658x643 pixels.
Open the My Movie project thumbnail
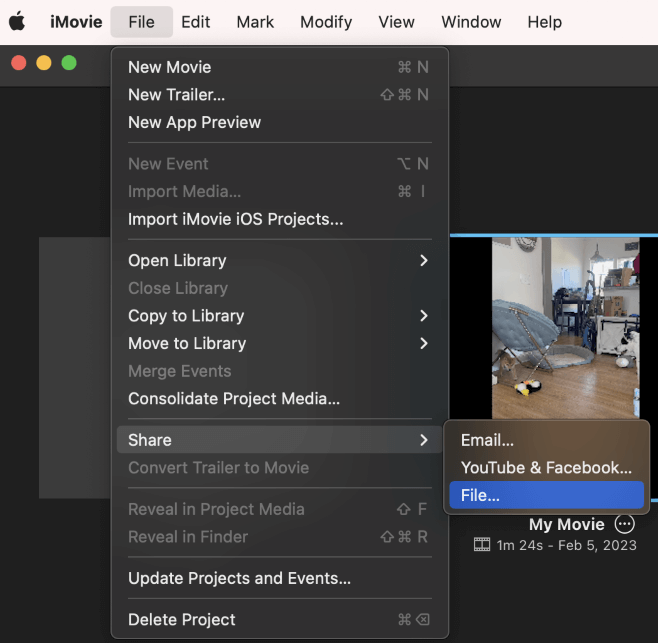pyautogui.click(x=565, y=327)
